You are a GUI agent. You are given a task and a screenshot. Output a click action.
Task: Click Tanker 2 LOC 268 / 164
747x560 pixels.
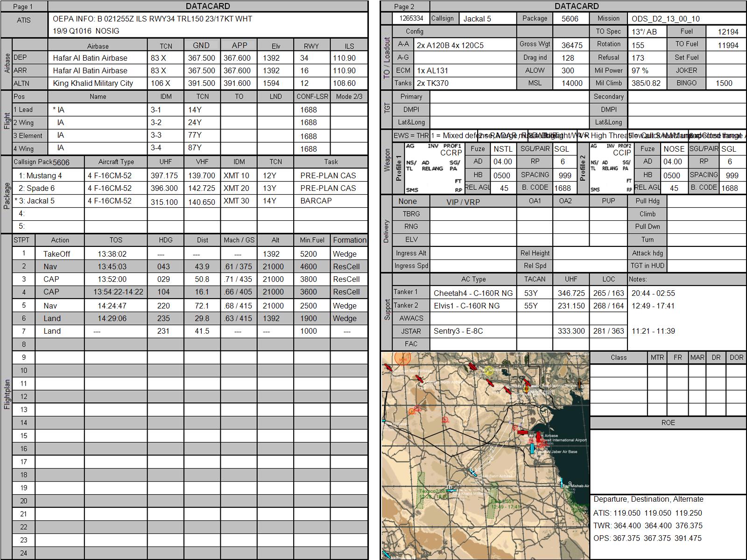tap(608, 306)
